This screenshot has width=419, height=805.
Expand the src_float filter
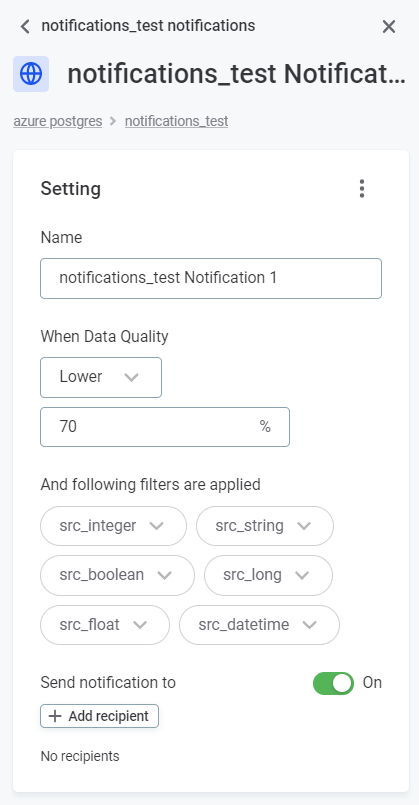(105, 625)
